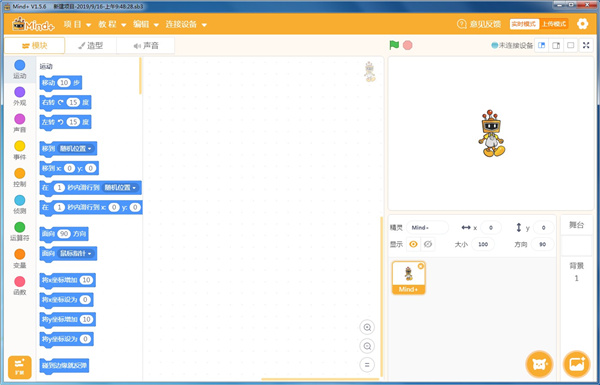
Task: Edit the 方向 direction field
Action: 542,244
